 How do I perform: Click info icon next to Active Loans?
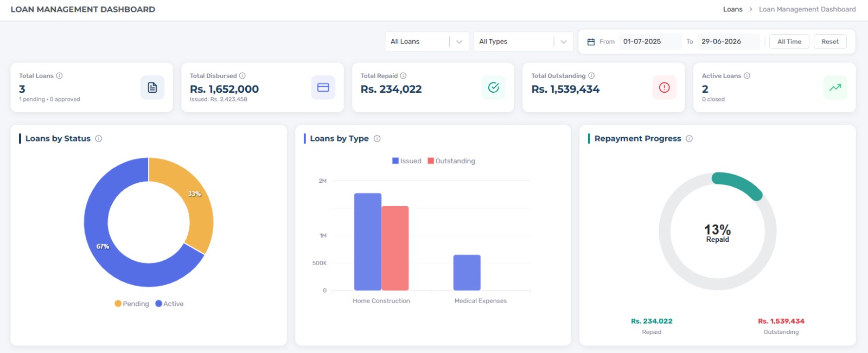click(x=747, y=76)
